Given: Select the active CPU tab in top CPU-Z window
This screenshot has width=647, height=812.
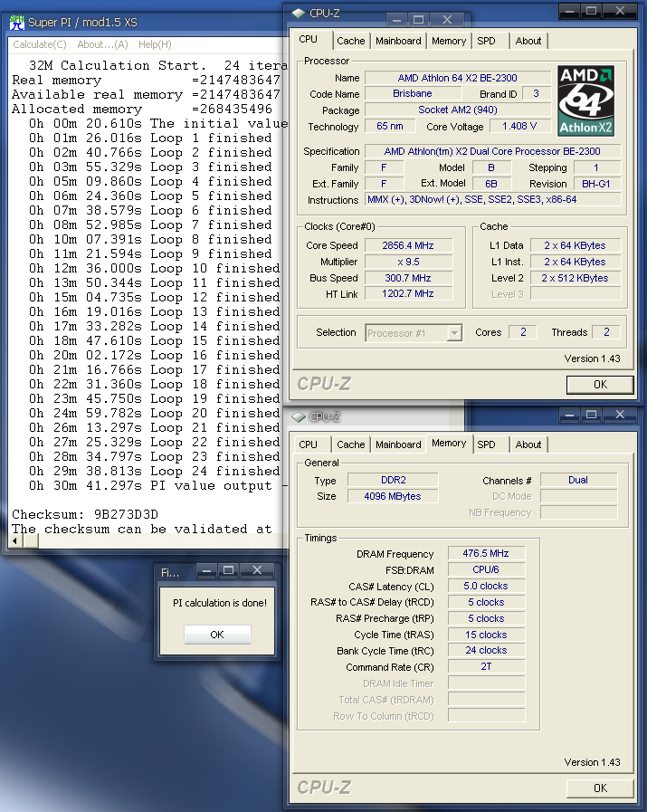Looking at the screenshot, I should point(311,39).
